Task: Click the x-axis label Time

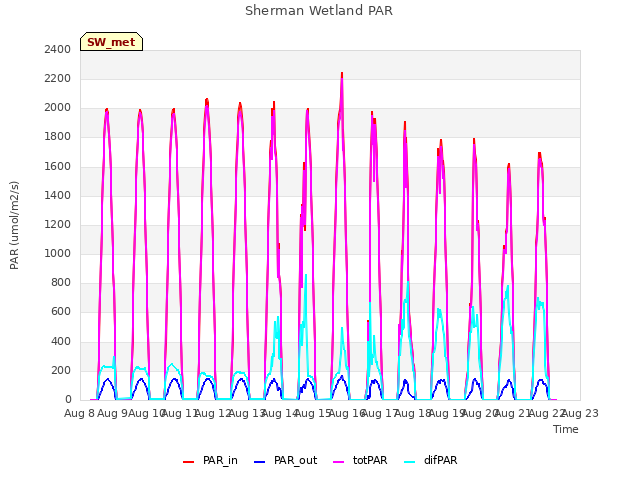Action: click(566, 429)
